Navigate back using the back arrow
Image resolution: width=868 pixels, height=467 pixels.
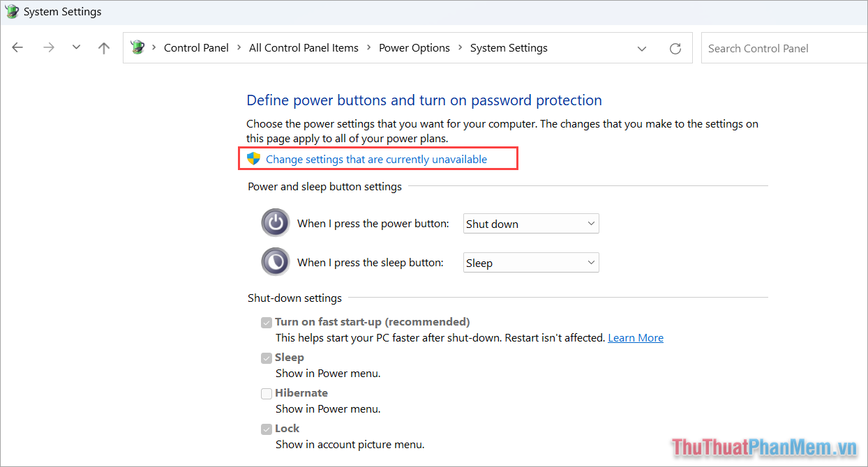(17, 47)
